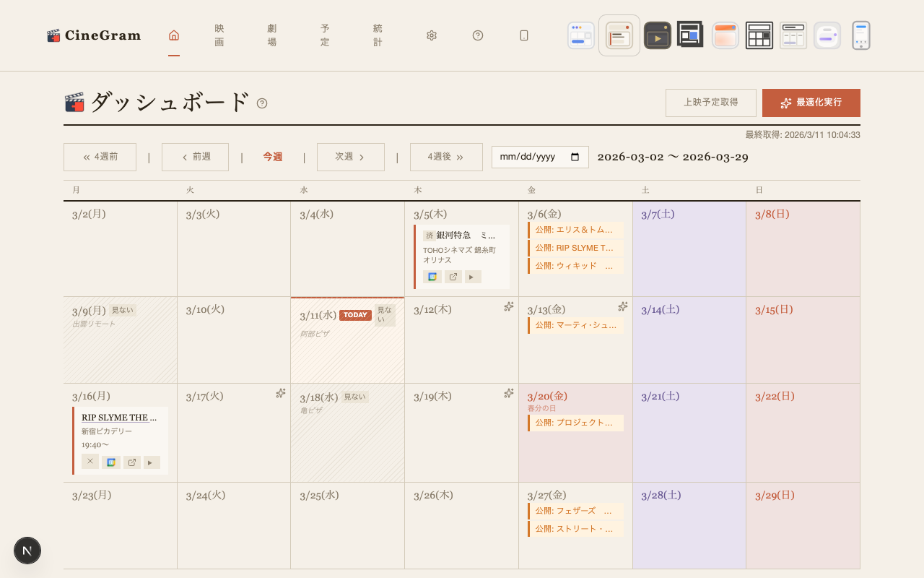
Task: Jump back four weeks with 4週前
Action: click(100, 157)
